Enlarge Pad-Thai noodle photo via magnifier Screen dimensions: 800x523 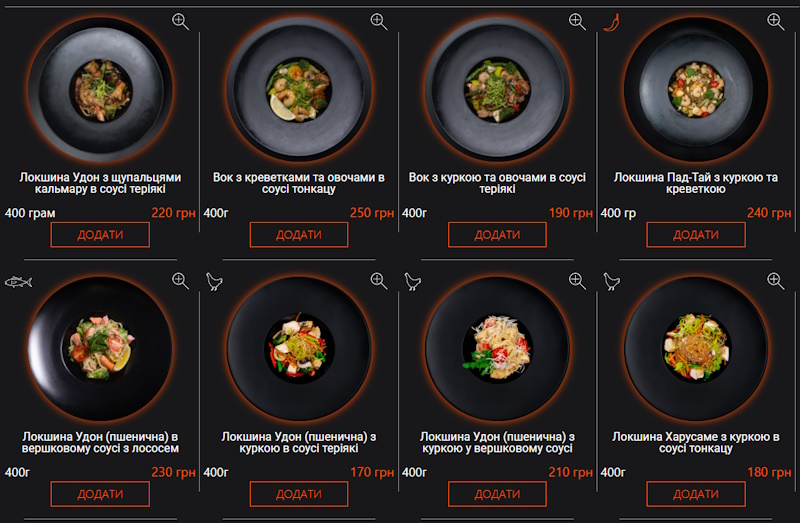click(x=776, y=21)
